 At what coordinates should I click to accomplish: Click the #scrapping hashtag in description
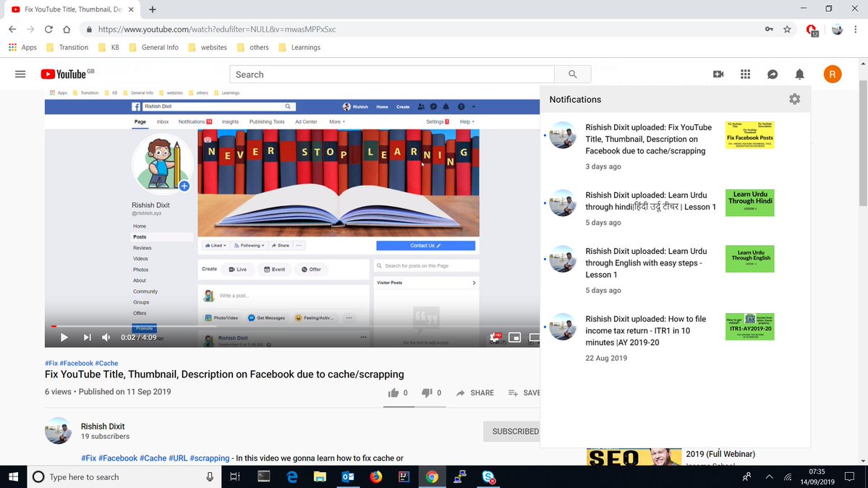coord(210,458)
